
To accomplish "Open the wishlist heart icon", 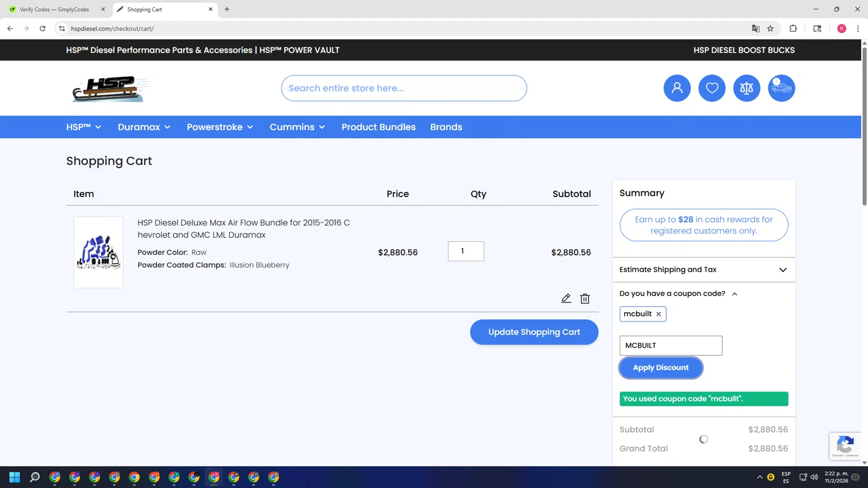I will click(712, 88).
